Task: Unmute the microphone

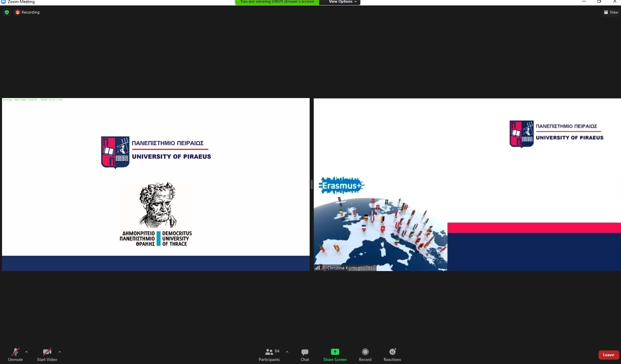Action: tap(15, 355)
